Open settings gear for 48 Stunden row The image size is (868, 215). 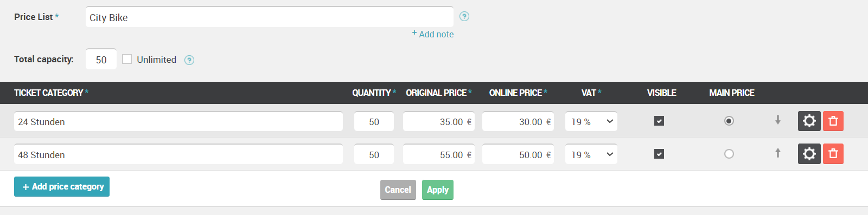point(809,154)
